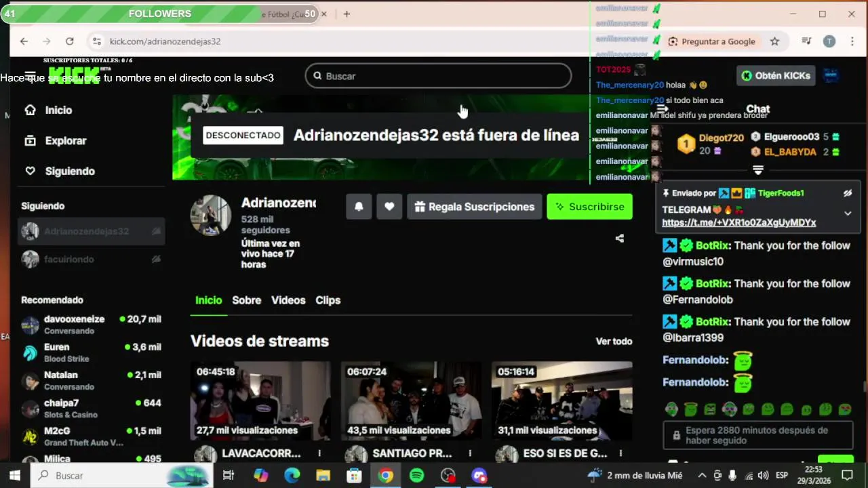868x488 pixels.
Task: Click the Adrianozendejas32 profile picture
Action: coord(211,216)
